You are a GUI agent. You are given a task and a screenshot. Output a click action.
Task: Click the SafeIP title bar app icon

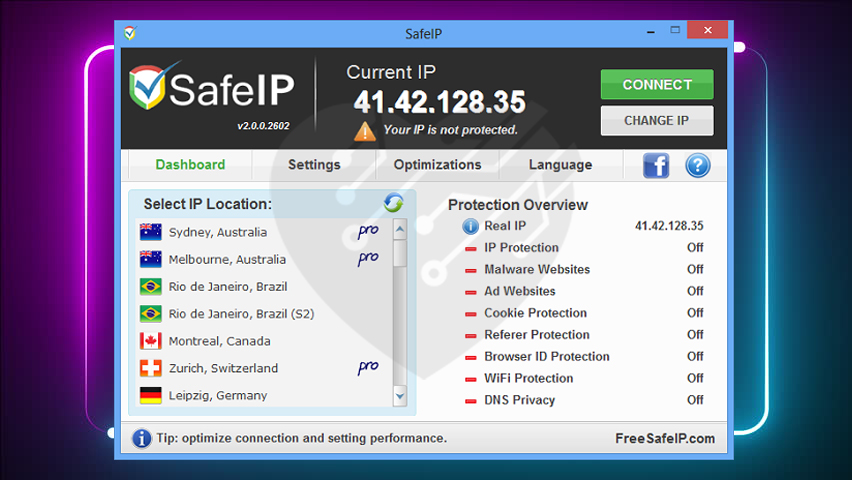pos(130,33)
